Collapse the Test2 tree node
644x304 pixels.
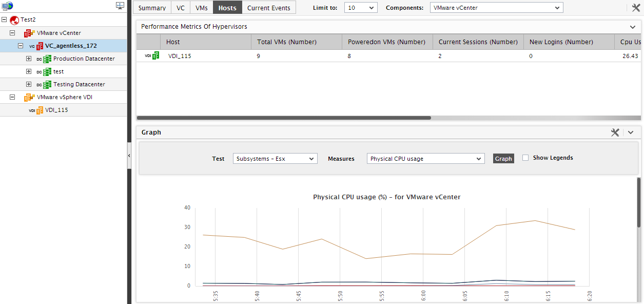click(5, 20)
